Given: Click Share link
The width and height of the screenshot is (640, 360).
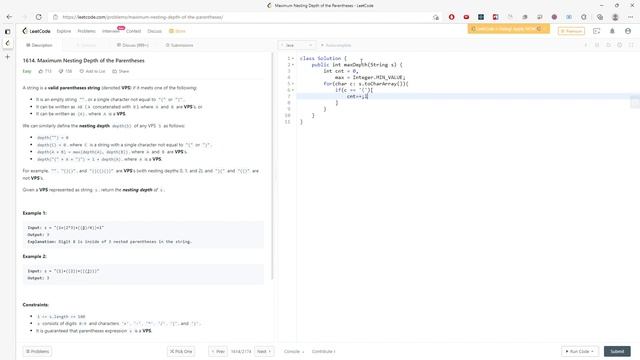Looking at the screenshot, I should pyautogui.click(x=121, y=71).
